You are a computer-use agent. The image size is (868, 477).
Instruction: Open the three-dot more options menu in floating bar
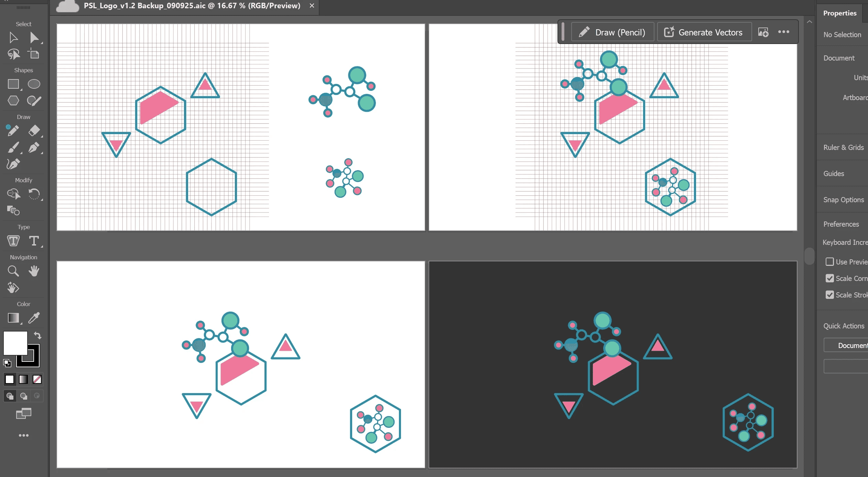(784, 32)
